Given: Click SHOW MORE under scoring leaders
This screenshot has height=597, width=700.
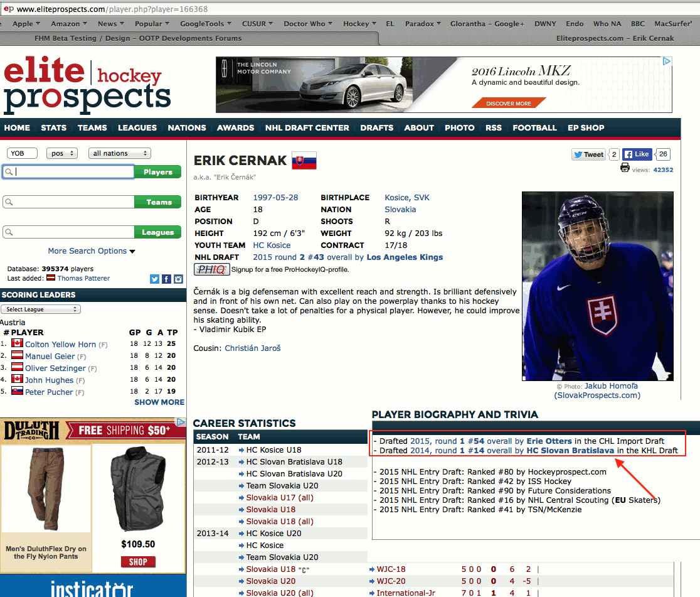Looking at the screenshot, I should (x=159, y=402).
